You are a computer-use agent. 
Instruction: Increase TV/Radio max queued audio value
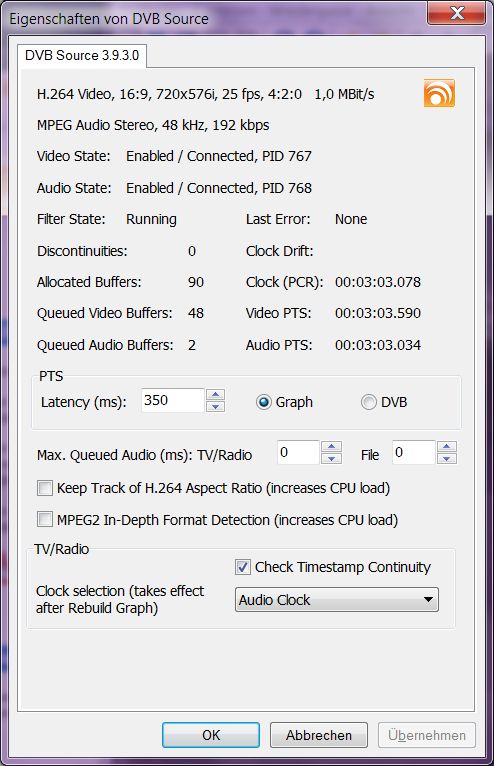coord(331,447)
